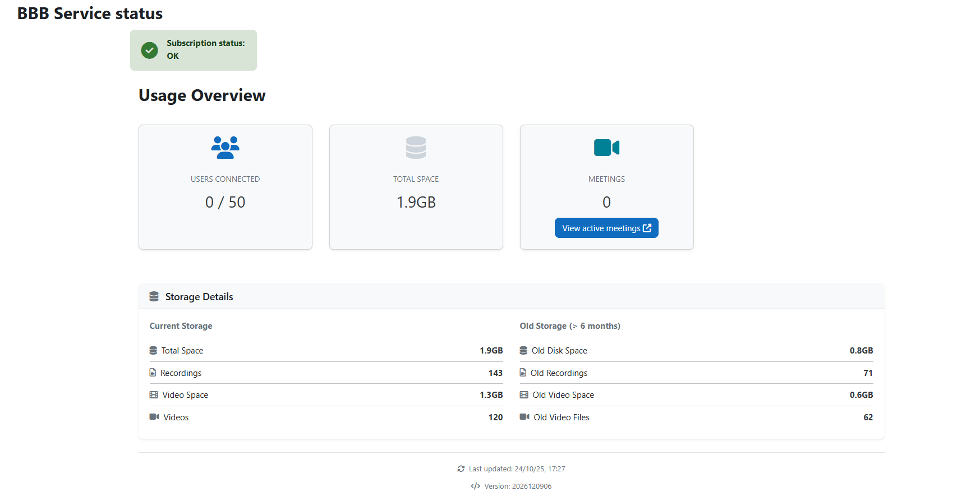Click the icon beside Old Disk Space
Image resolution: width=980 pixels, height=491 pixels.
pyautogui.click(x=523, y=350)
